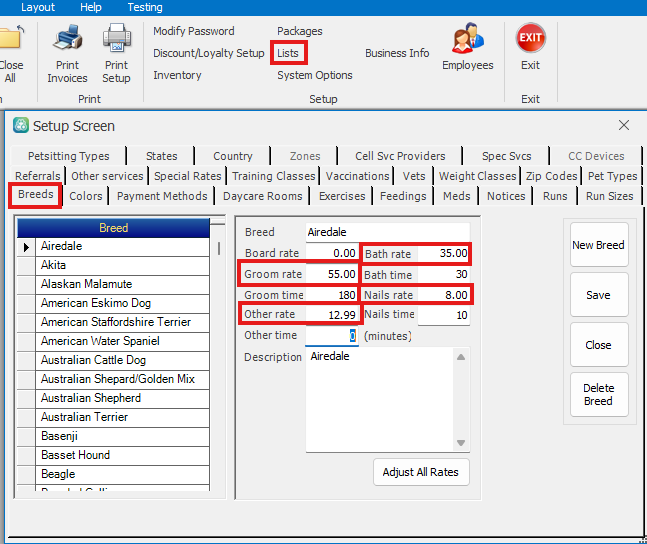Screen dimensions: 647x544
Task: Open Business Info
Action: (397, 53)
